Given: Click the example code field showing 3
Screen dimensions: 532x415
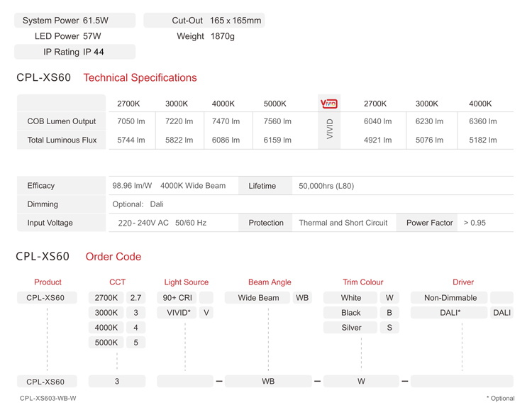Looking at the screenshot, I should (117, 381).
